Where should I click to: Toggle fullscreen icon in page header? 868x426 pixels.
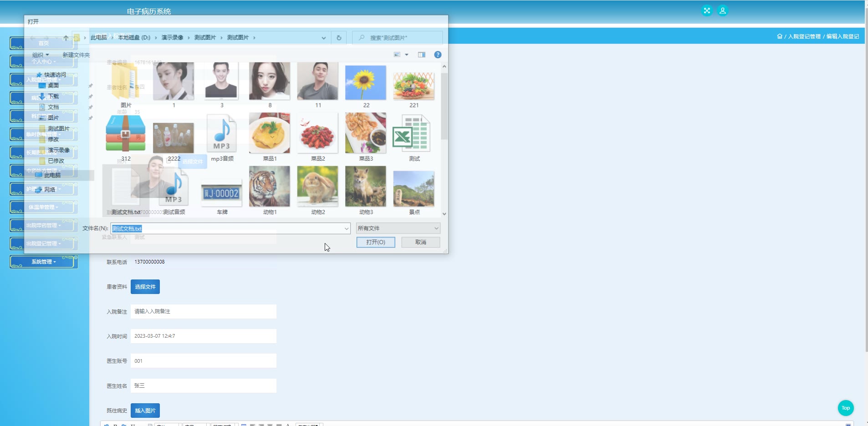tap(707, 10)
